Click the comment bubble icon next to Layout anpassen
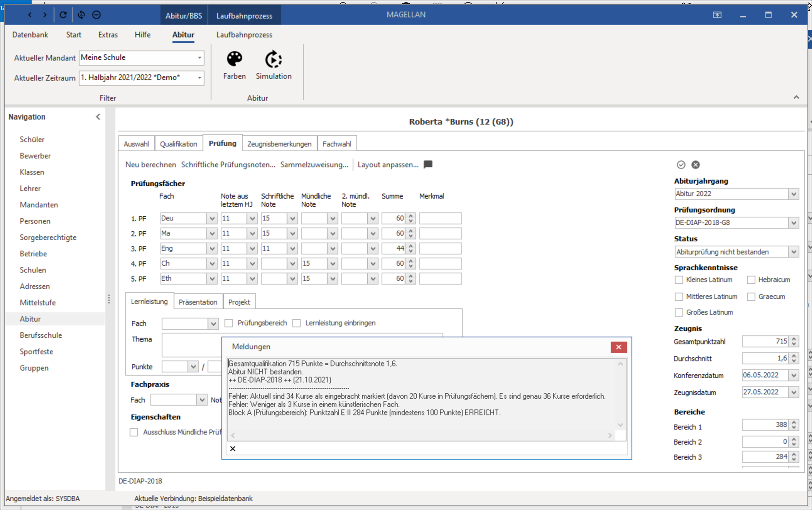This screenshot has height=510, width=812. point(428,164)
